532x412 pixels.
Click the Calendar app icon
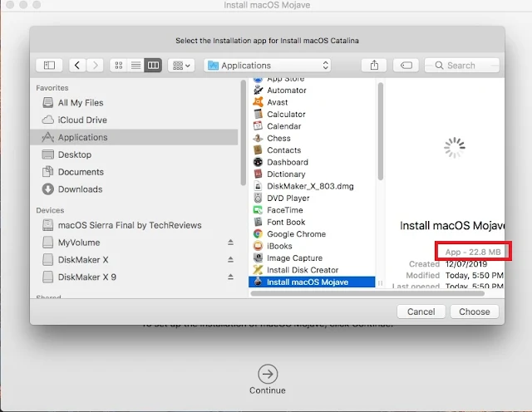(258, 126)
